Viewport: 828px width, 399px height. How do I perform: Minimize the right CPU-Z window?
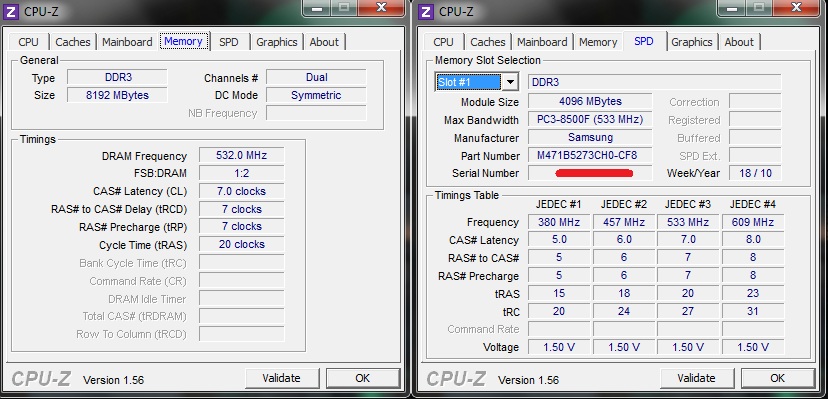coord(731,7)
